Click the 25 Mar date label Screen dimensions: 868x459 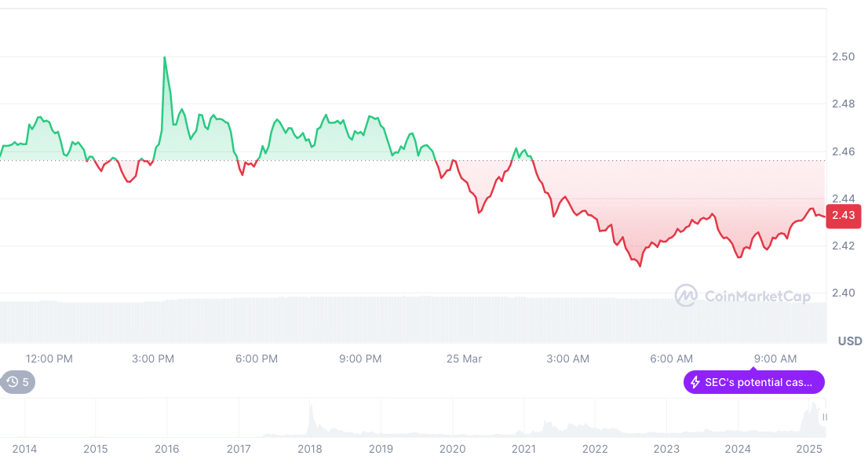[464, 359]
